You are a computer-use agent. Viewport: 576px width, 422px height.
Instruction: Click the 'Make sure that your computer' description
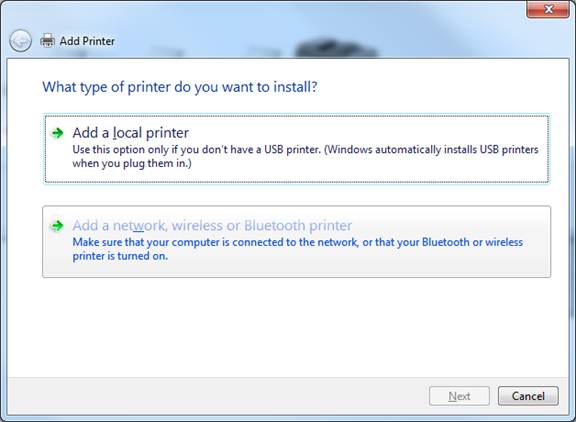click(298, 242)
